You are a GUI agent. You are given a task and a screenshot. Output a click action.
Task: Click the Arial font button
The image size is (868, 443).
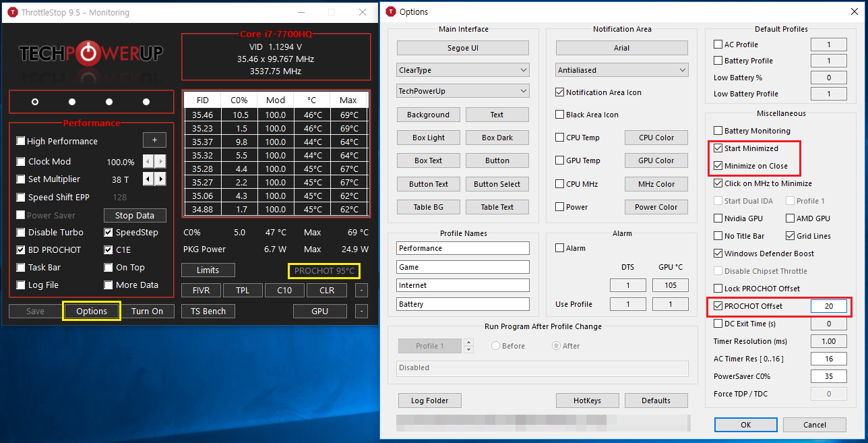(x=621, y=48)
